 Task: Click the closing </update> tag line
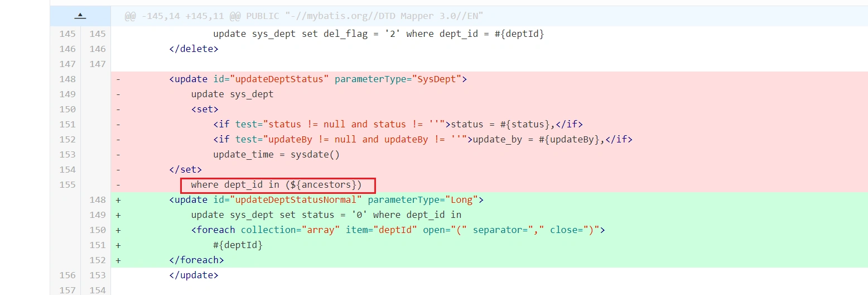(x=194, y=275)
